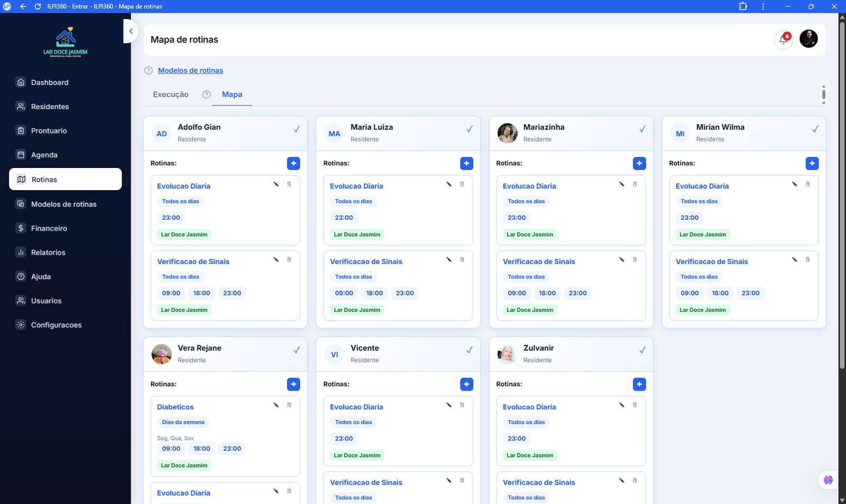Image resolution: width=846 pixels, height=504 pixels.
Task: Delete Maria Luiza's Verificacao de Sinais routine
Action: tap(462, 260)
